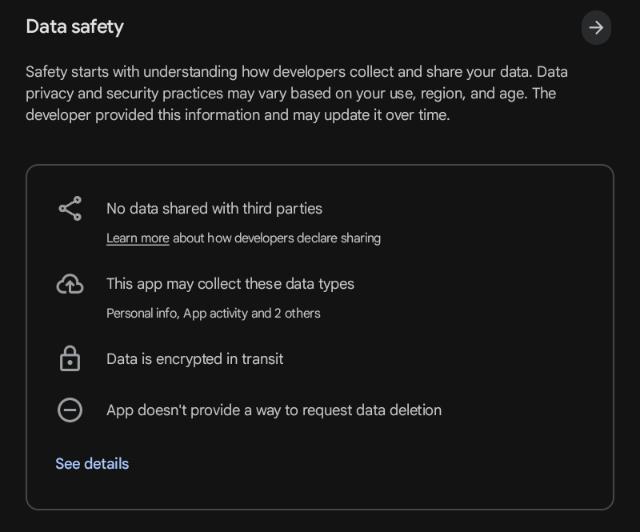The height and width of the screenshot is (532, 640).
Task: Select 'Data is encrypted in transit' row
Action: pos(195,358)
